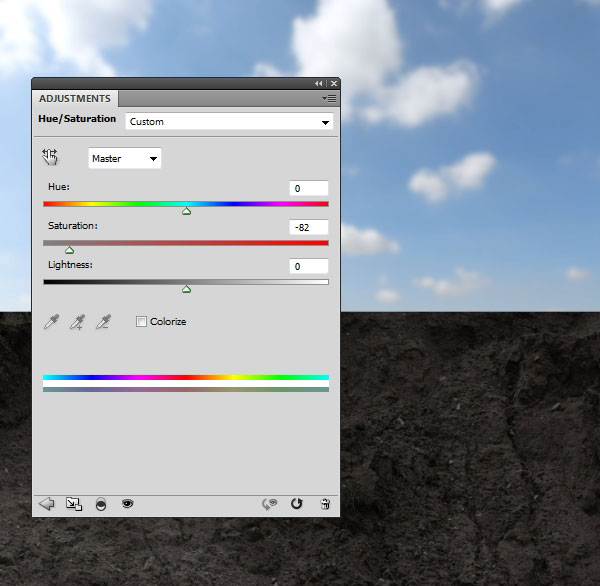This screenshot has width=600, height=586.
Task: Click the Hue slider handle
Action: pos(186,211)
